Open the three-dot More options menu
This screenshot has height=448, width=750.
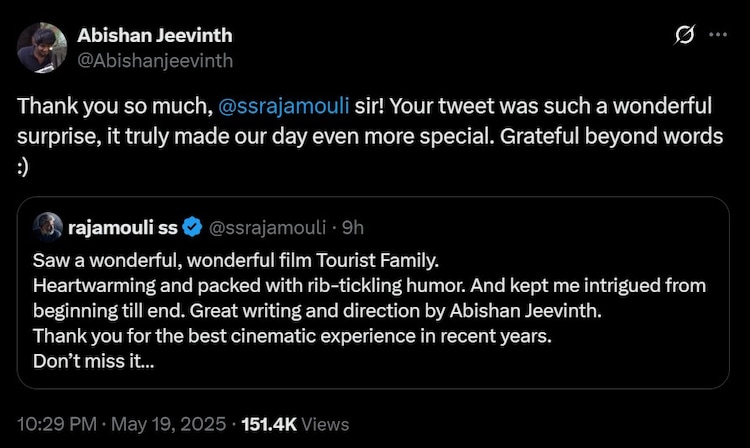pos(717,35)
